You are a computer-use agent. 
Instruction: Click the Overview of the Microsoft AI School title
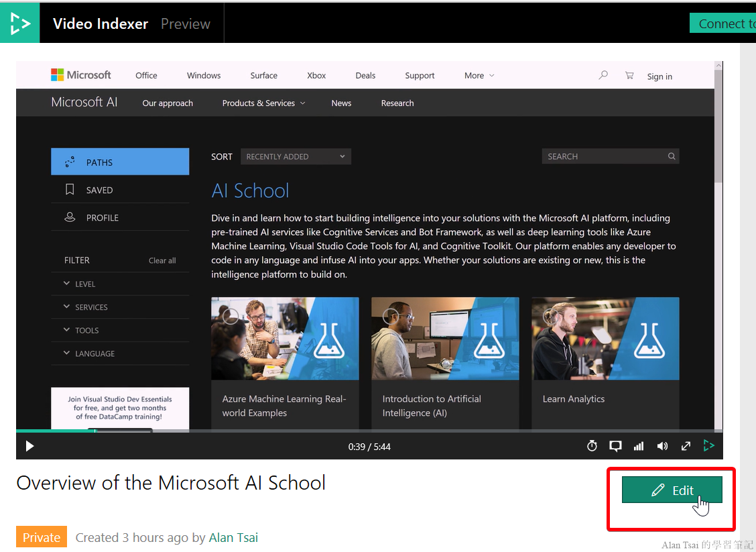[x=171, y=482]
